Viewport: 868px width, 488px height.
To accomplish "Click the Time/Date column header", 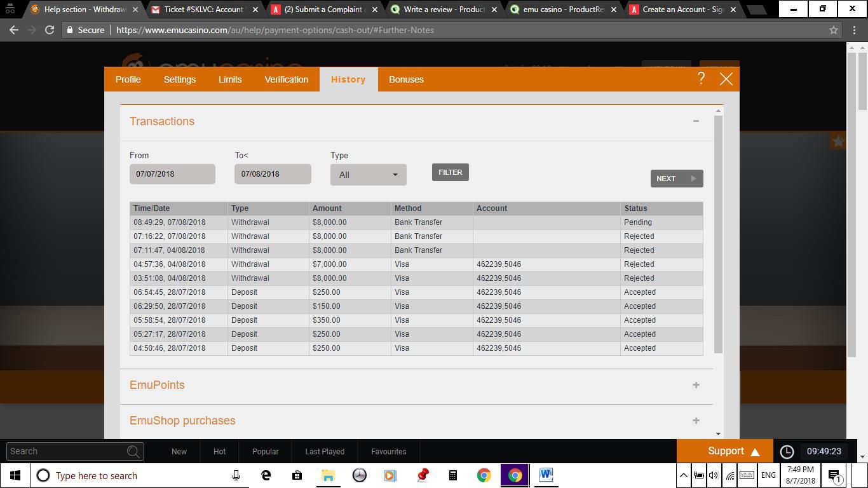I will pyautogui.click(x=179, y=208).
